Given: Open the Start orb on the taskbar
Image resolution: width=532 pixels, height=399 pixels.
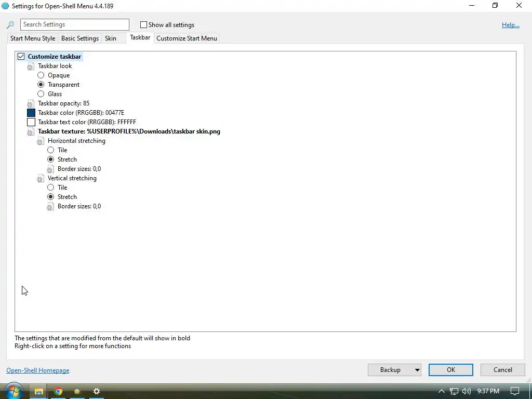Looking at the screenshot, I should [x=14, y=391].
